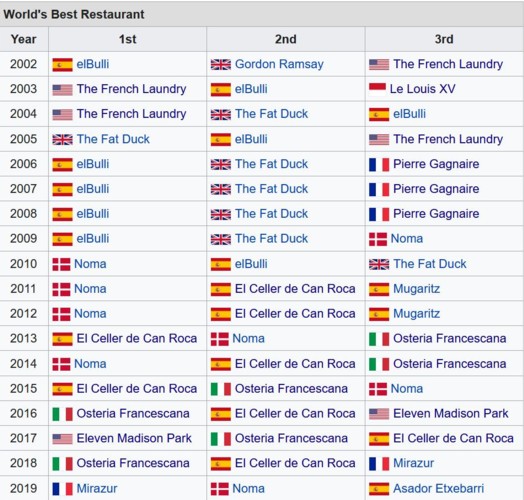Open the Gordon Ramsay link
This screenshot has height=500, width=524.
tap(279, 64)
